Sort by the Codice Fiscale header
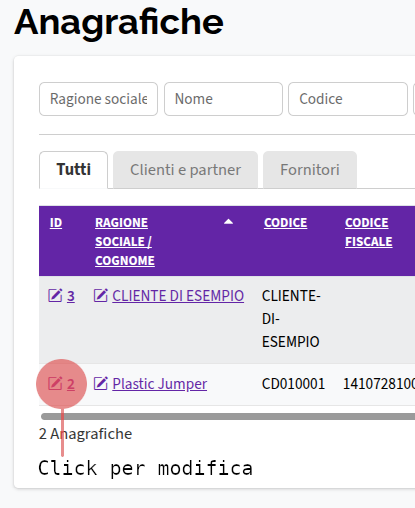Viewport: 415px width, 508px height. point(369,232)
